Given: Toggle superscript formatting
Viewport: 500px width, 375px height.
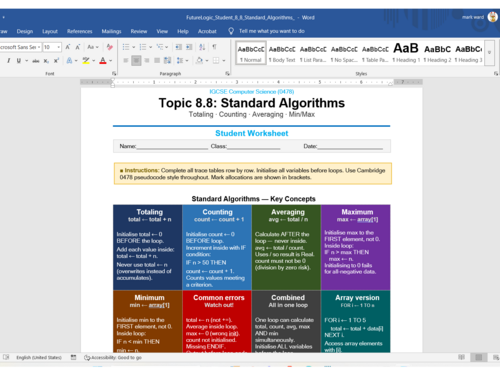Looking at the screenshot, I should click(x=56, y=61).
